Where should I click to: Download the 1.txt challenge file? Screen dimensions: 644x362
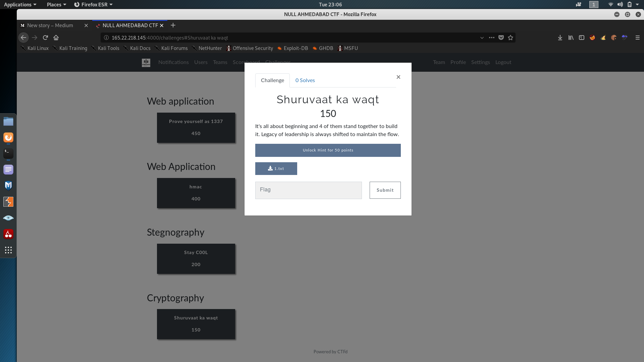coord(276,169)
